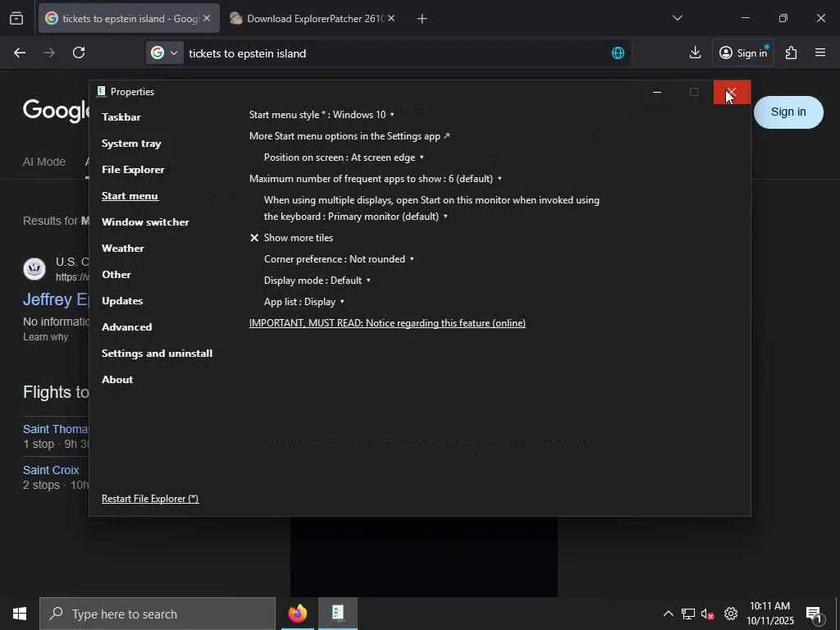
Task: Reload the current page
Action: coord(79,52)
